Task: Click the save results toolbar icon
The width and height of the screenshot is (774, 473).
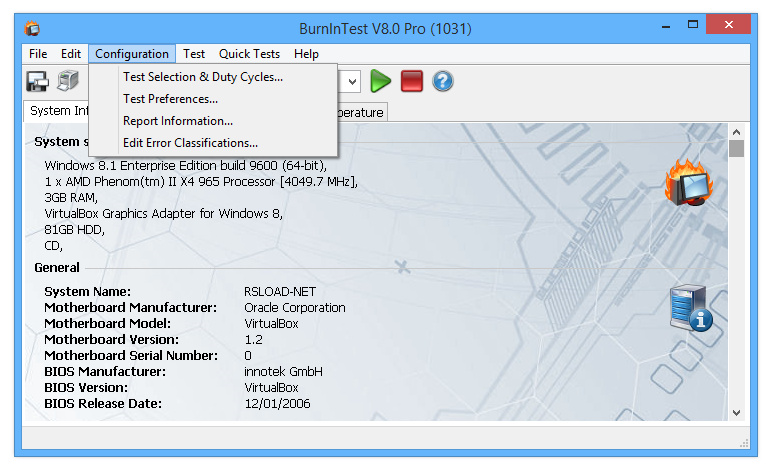Action: pyautogui.click(x=38, y=81)
